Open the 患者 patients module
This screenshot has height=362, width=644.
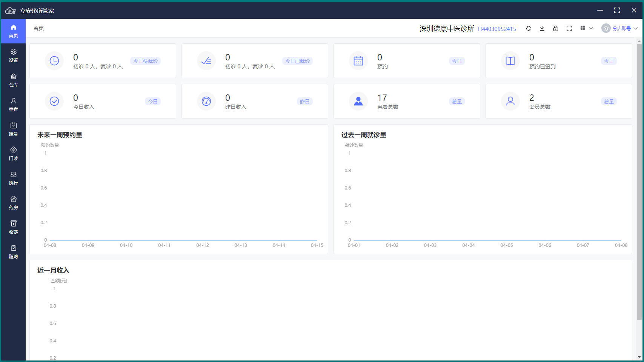[x=13, y=105]
